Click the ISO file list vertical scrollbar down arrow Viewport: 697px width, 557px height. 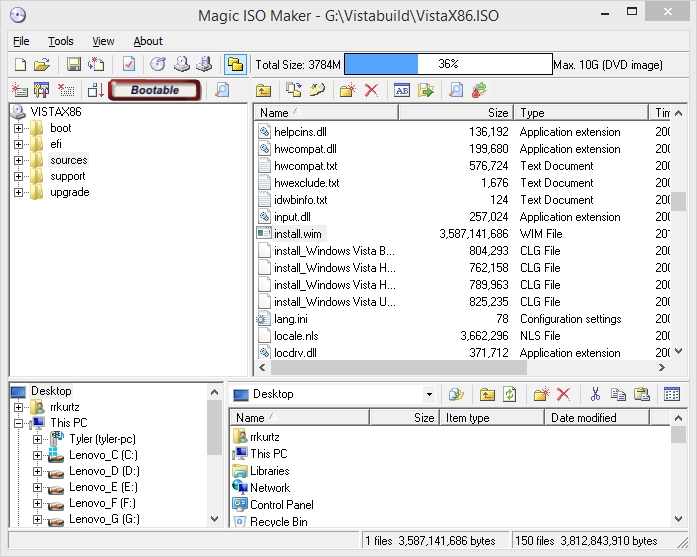678,351
